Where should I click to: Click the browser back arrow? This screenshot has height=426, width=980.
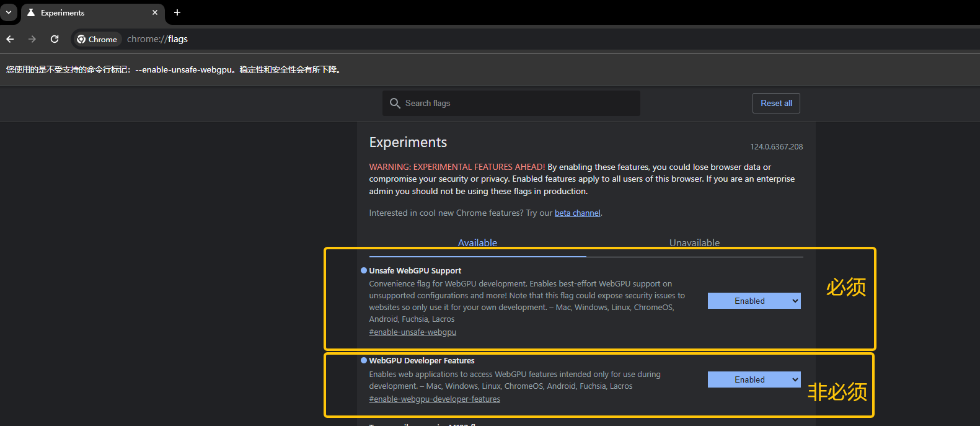(x=10, y=39)
